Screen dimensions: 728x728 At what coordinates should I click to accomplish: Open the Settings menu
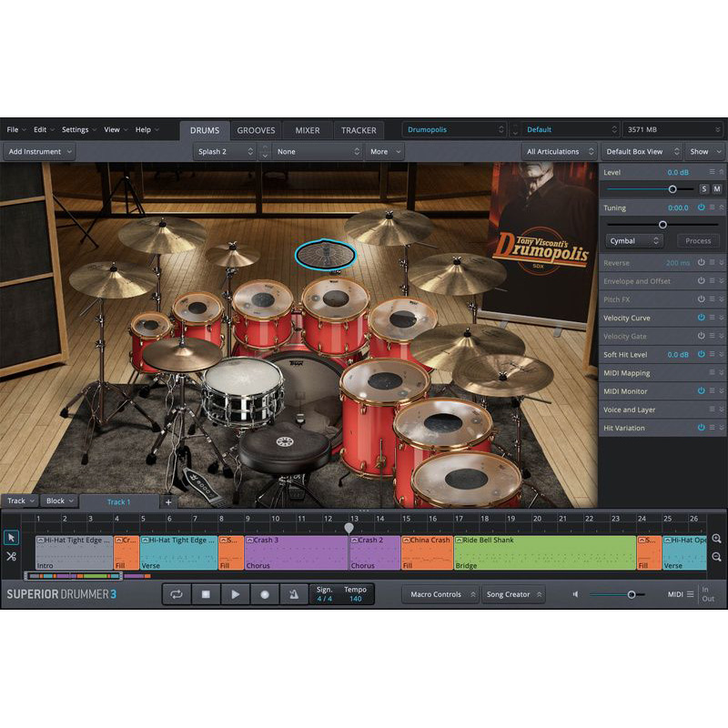coord(78,129)
